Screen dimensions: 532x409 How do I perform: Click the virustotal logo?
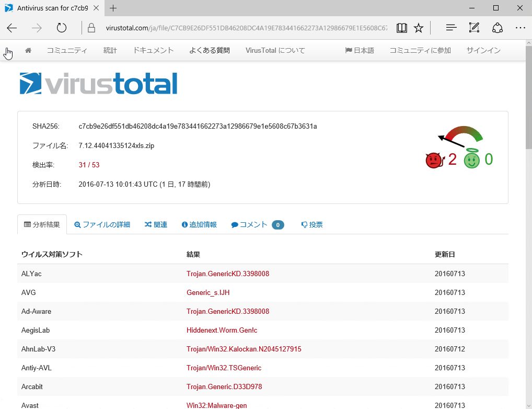pos(98,84)
